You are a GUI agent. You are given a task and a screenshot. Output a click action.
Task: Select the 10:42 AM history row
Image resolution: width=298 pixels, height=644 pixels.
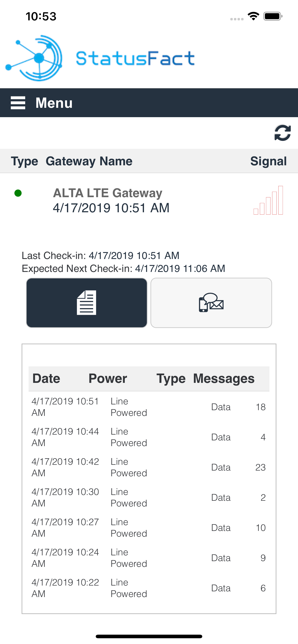click(x=149, y=467)
